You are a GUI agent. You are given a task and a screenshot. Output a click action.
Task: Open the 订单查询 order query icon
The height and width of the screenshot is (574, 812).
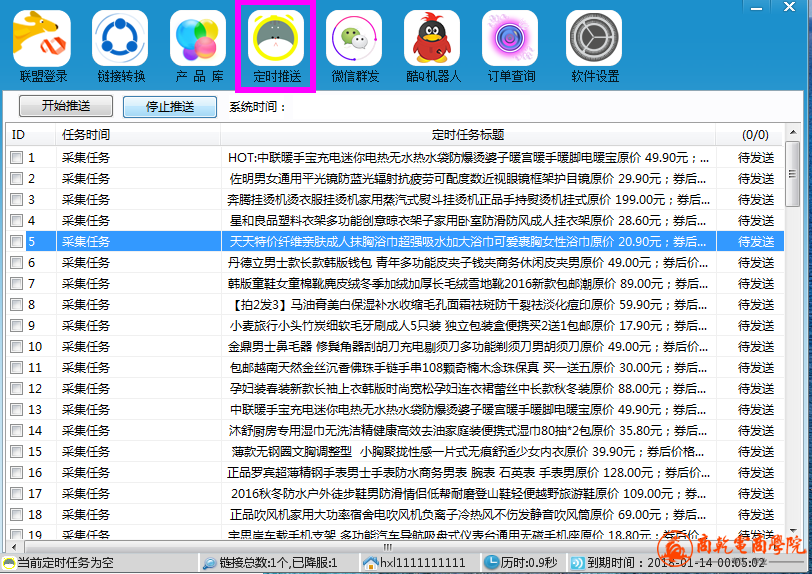pyautogui.click(x=510, y=39)
